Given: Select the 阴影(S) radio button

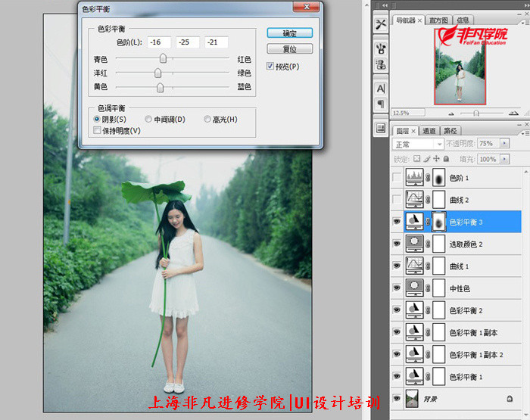Looking at the screenshot, I should point(97,119).
